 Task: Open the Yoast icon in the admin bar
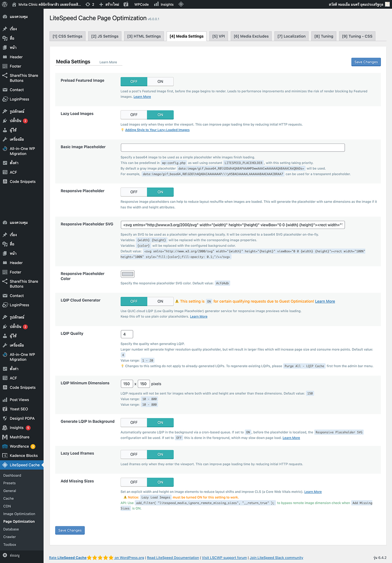pyautogui.click(x=126, y=4)
